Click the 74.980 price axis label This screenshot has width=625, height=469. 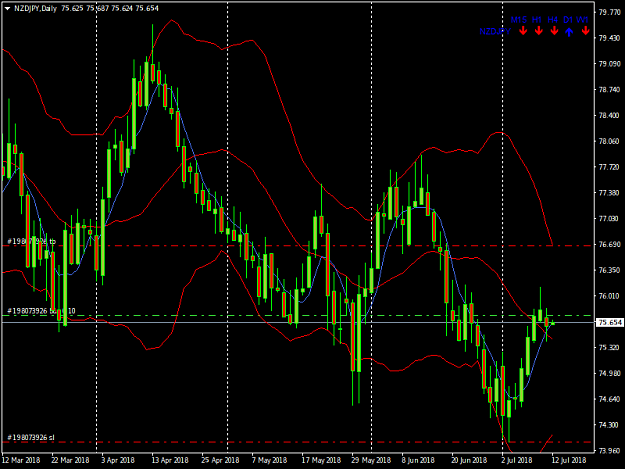[x=609, y=373]
